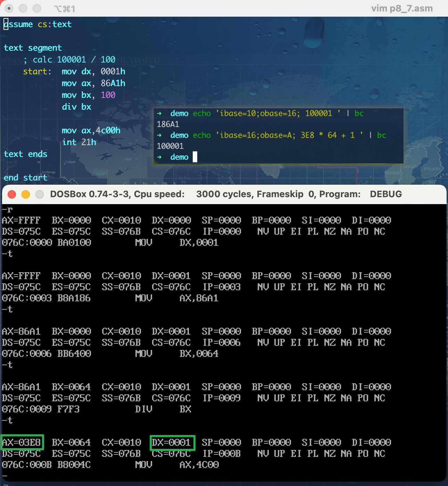Click the vim window's middle gray button
The width and height of the screenshot is (448, 486).
point(23,8)
